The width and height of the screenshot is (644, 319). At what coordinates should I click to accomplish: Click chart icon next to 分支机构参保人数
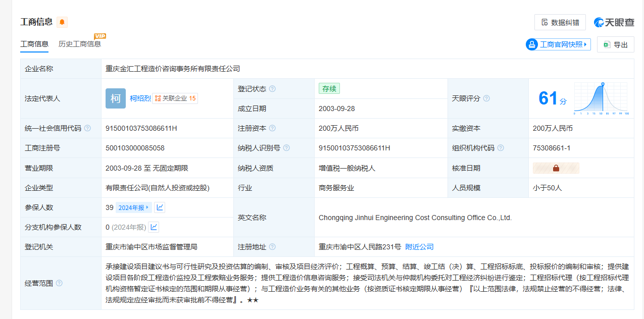[x=154, y=227]
